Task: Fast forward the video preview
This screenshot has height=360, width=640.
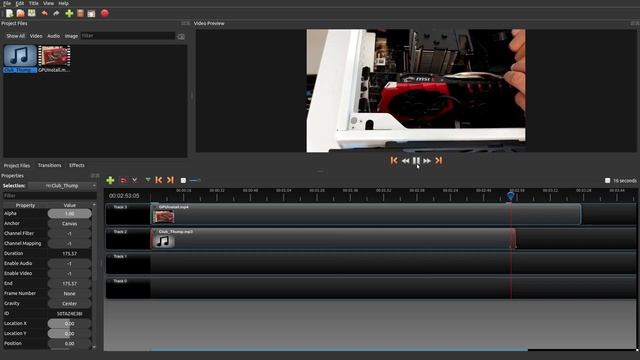Action: [427, 161]
